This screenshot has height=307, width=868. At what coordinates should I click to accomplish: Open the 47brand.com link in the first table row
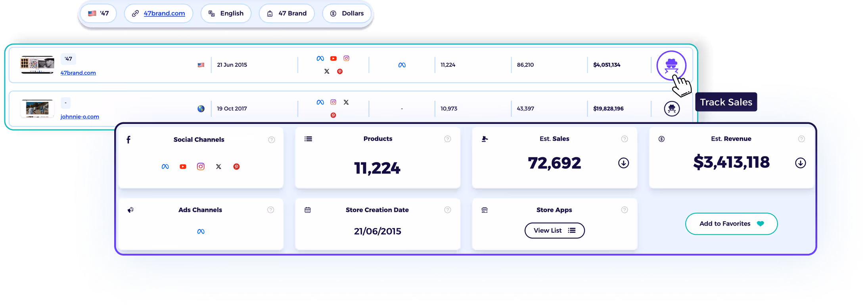[x=78, y=73]
